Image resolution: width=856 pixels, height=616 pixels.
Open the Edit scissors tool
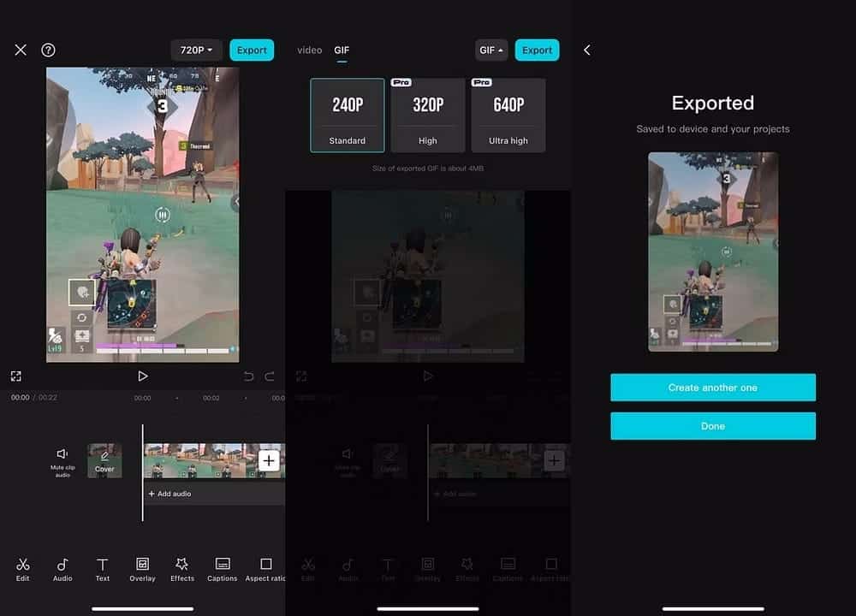23,569
